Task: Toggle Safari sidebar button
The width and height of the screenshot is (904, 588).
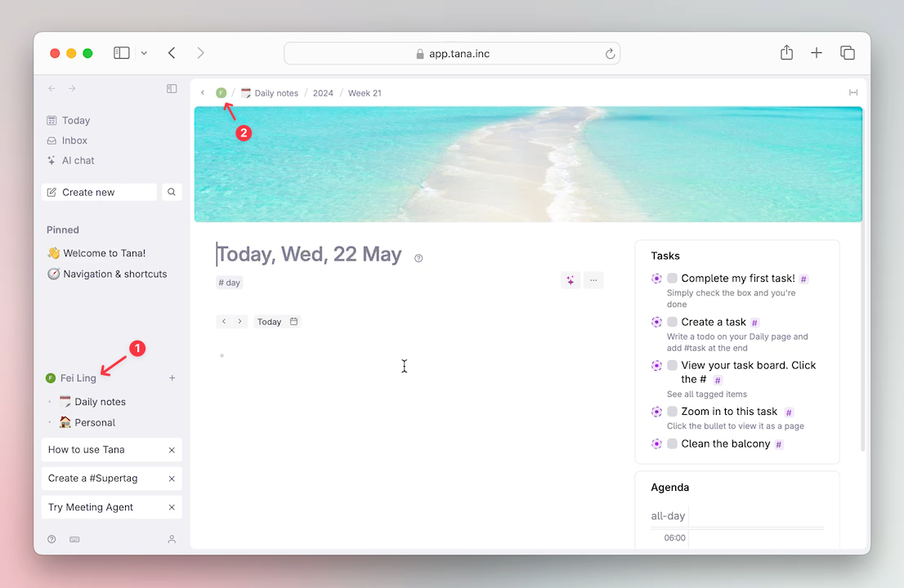Action: point(121,53)
